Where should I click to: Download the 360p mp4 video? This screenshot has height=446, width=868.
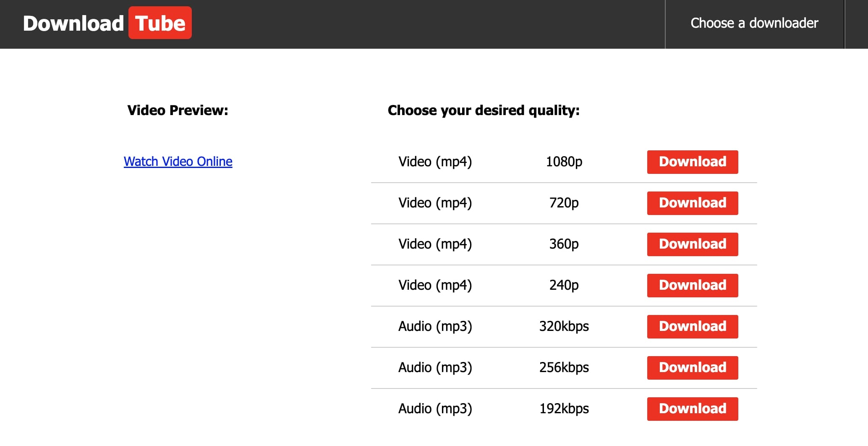pyautogui.click(x=692, y=244)
